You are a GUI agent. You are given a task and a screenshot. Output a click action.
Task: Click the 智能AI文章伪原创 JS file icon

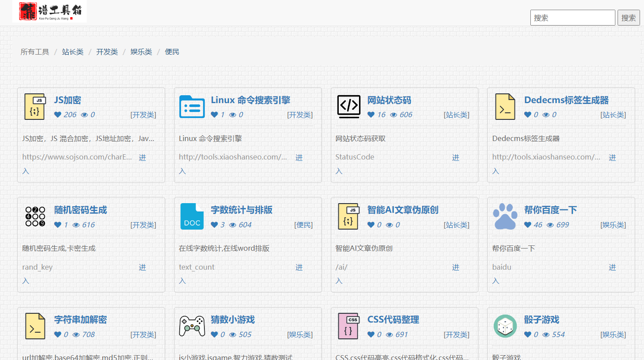349,216
